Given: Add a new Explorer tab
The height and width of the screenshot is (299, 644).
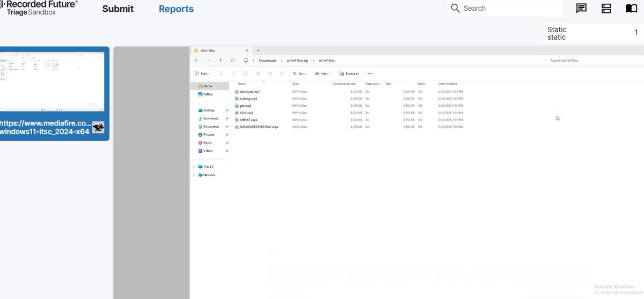Looking at the screenshot, I should coord(258,50).
